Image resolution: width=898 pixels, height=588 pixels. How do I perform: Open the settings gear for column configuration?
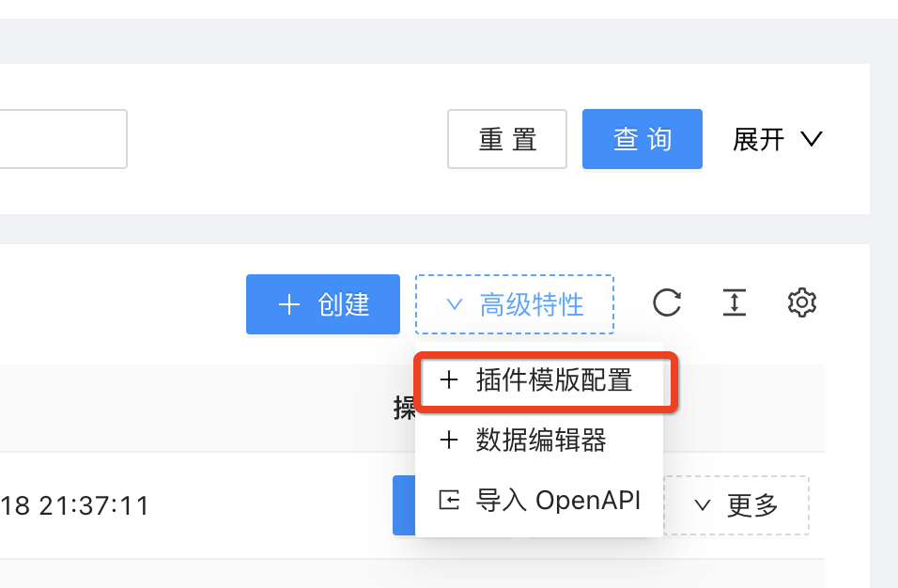pyautogui.click(x=801, y=302)
